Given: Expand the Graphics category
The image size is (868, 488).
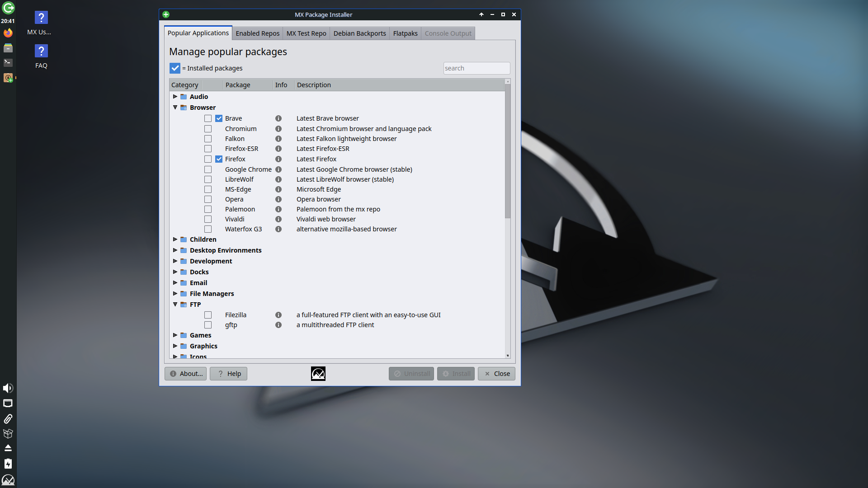Looking at the screenshot, I should 175,346.
